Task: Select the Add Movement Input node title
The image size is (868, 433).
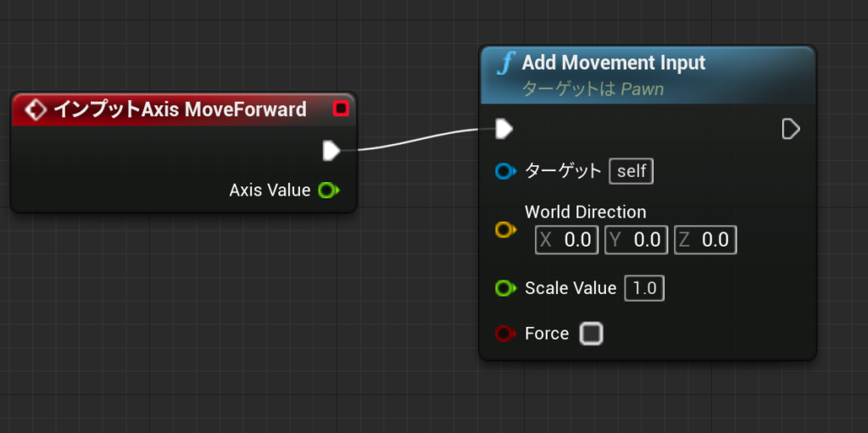Action: (x=614, y=63)
